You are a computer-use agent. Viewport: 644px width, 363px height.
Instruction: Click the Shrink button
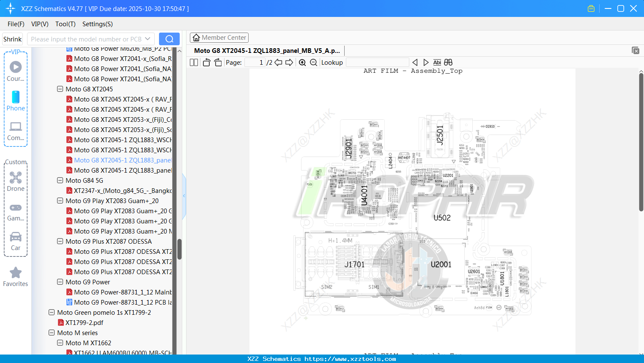click(13, 39)
